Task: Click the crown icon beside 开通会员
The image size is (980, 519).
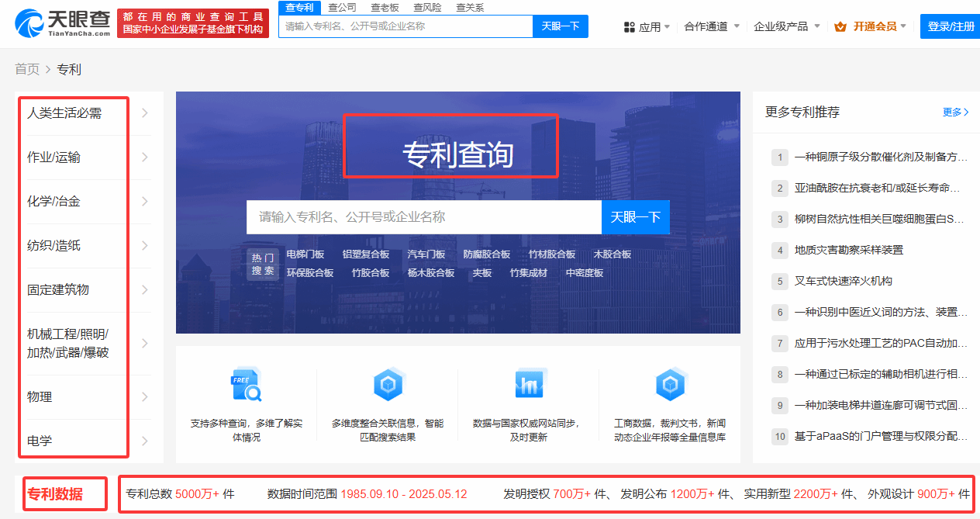Action: pyautogui.click(x=840, y=27)
